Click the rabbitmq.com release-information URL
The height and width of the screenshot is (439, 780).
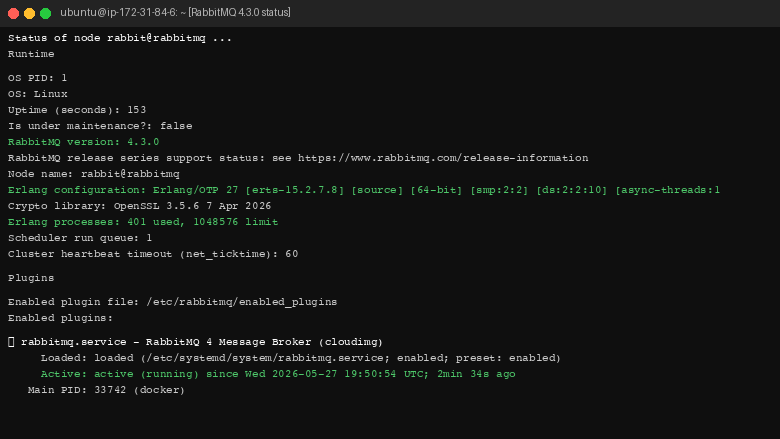[x=443, y=158]
